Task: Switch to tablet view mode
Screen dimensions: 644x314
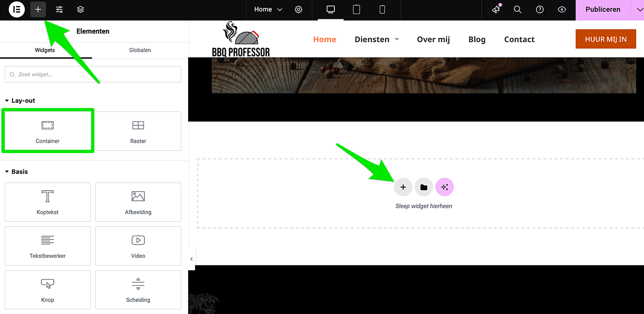Action: (x=356, y=10)
